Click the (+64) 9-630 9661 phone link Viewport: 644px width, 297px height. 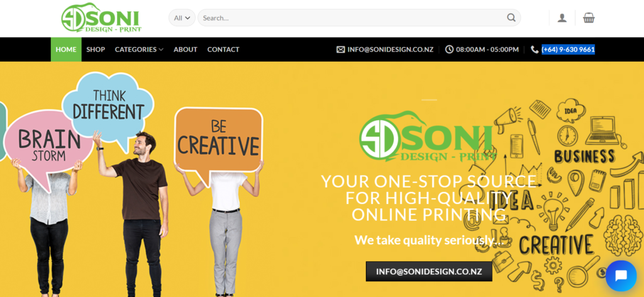(568, 50)
